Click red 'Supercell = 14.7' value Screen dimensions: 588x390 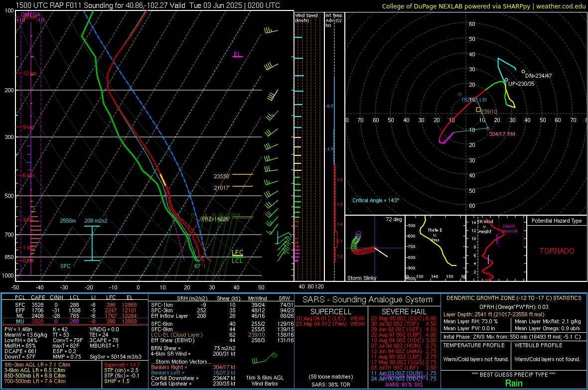pyautogui.click(x=122, y=365)
